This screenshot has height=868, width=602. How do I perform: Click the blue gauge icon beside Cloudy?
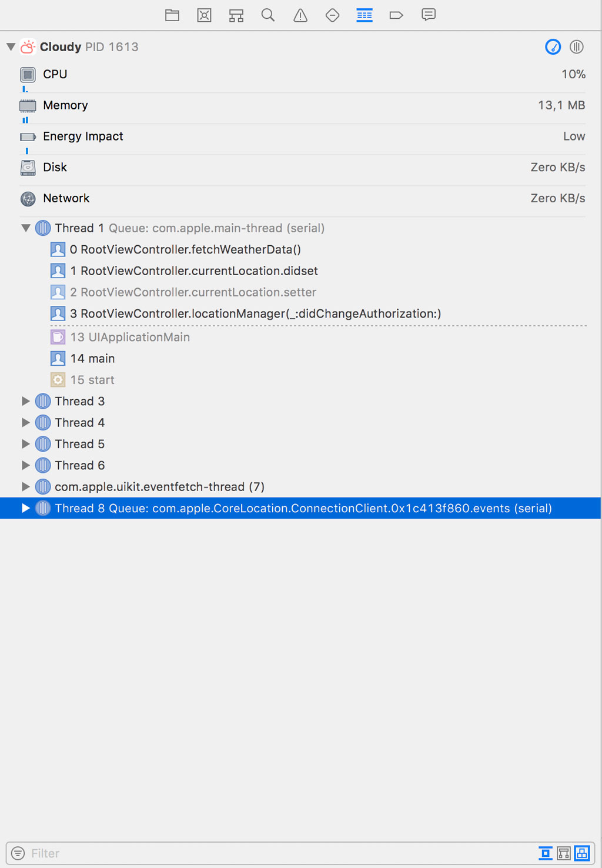pos(553,47)
